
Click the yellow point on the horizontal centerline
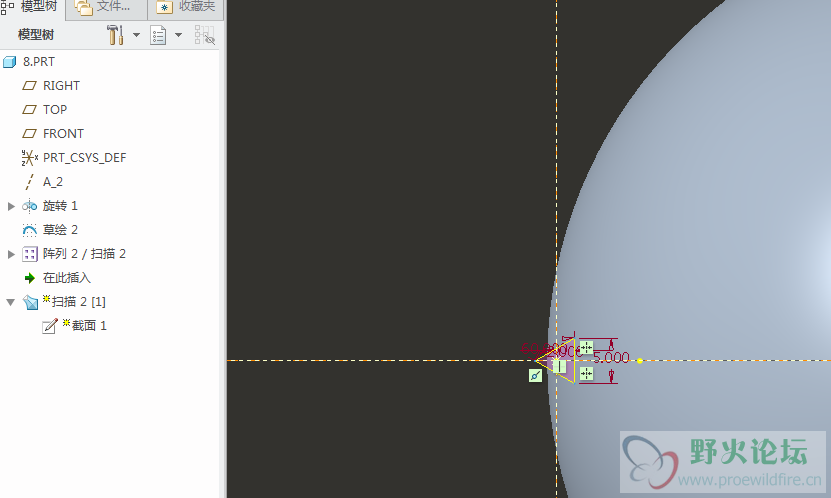point(640,361)
